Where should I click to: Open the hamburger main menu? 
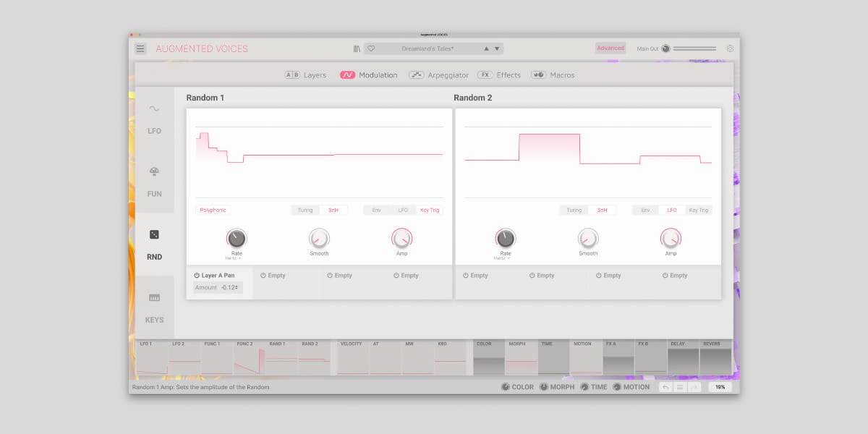140,48
